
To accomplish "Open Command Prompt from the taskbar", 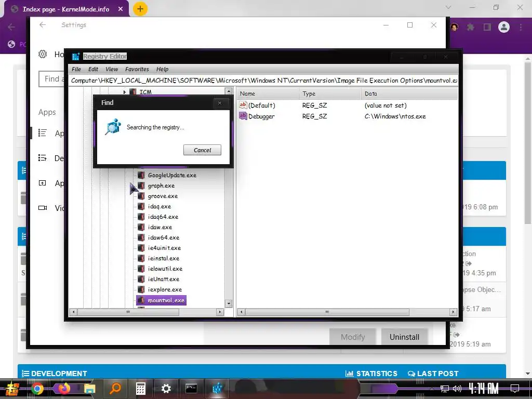I will (191, 389).
